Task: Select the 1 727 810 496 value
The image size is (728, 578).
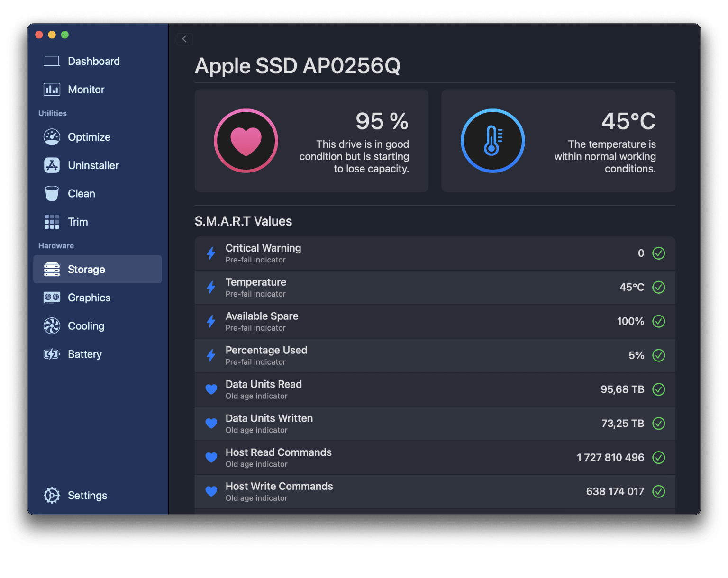Action: [x=610, y=457]
